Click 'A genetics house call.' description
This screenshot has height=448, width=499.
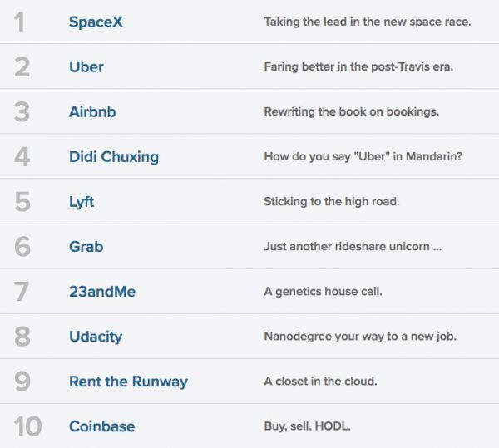pyautogui.click(x=324, y=292)
